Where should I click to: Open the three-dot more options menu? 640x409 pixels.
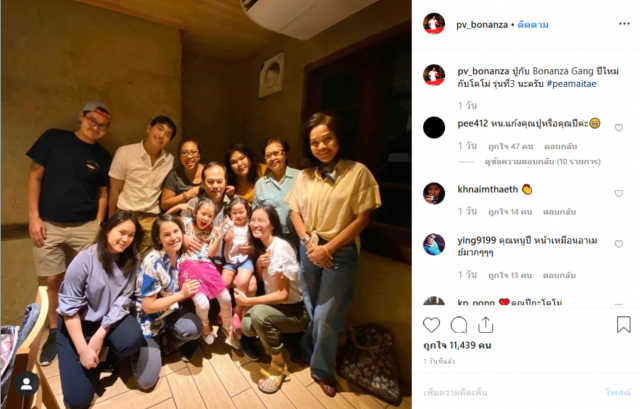(x=624, y=24)
